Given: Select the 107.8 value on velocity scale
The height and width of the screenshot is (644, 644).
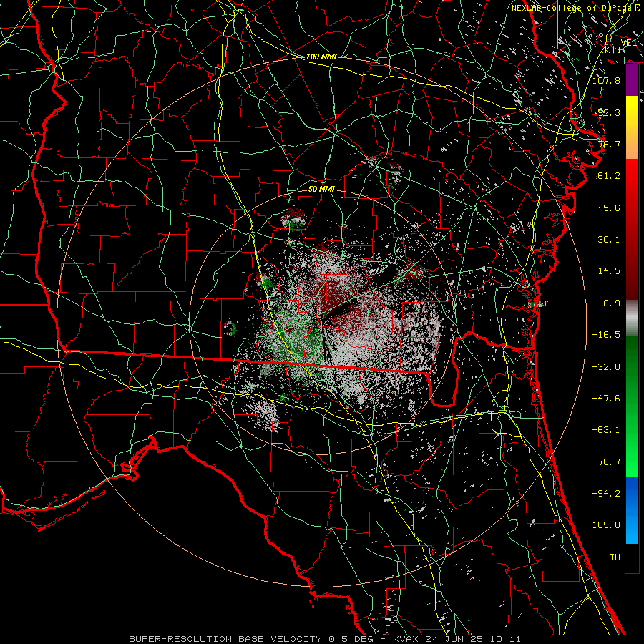Looking at the screenshot, I should tap(606, 80).
